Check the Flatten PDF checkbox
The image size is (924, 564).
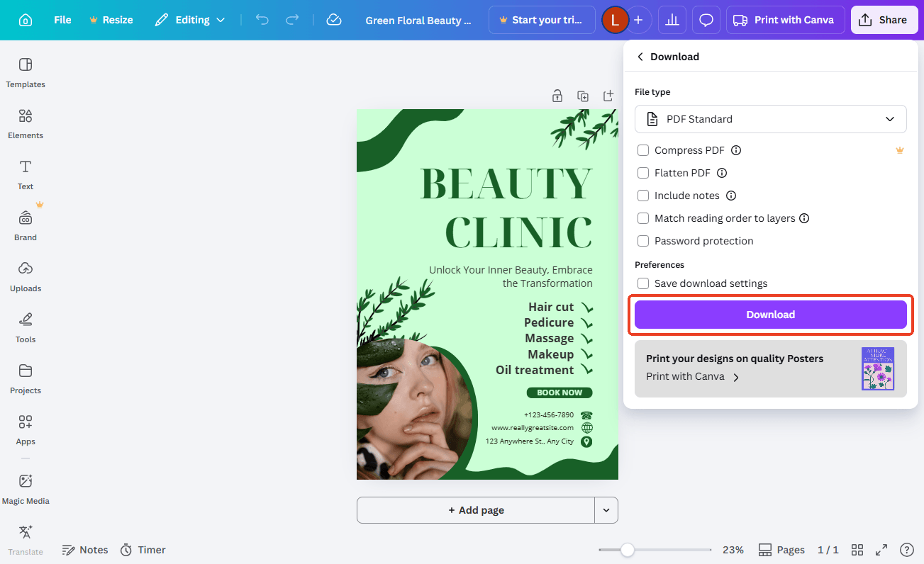click(643, 173)
